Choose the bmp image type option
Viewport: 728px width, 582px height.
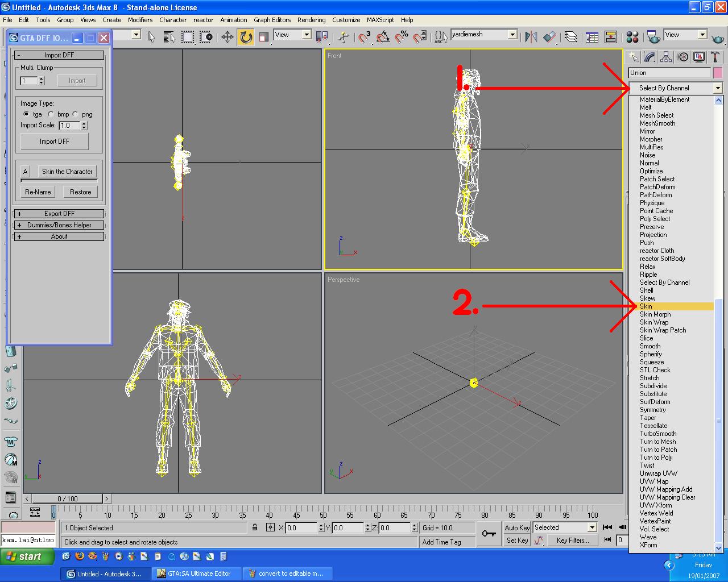(x=51, y=114)
